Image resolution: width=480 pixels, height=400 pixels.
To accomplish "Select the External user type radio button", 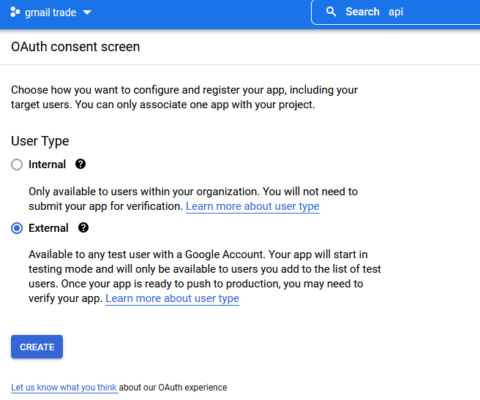I will (x=17, y=228).
